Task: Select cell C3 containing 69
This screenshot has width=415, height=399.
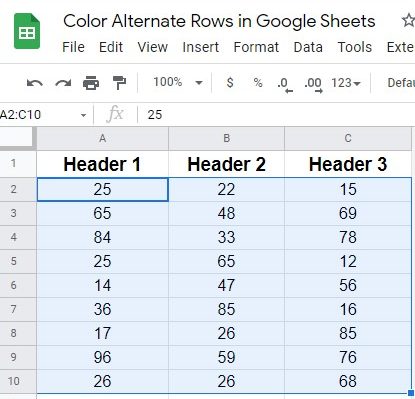Action: coord(348,213)
